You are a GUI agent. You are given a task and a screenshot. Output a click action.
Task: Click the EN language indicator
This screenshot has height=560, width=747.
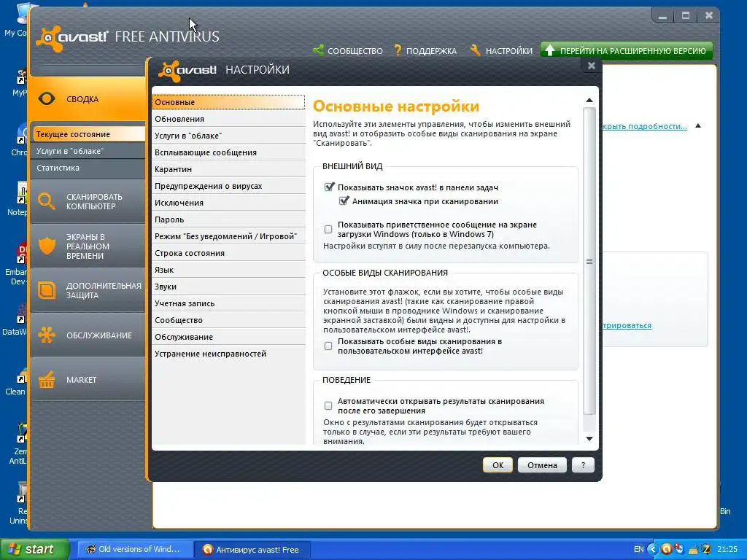coord(639,549)
